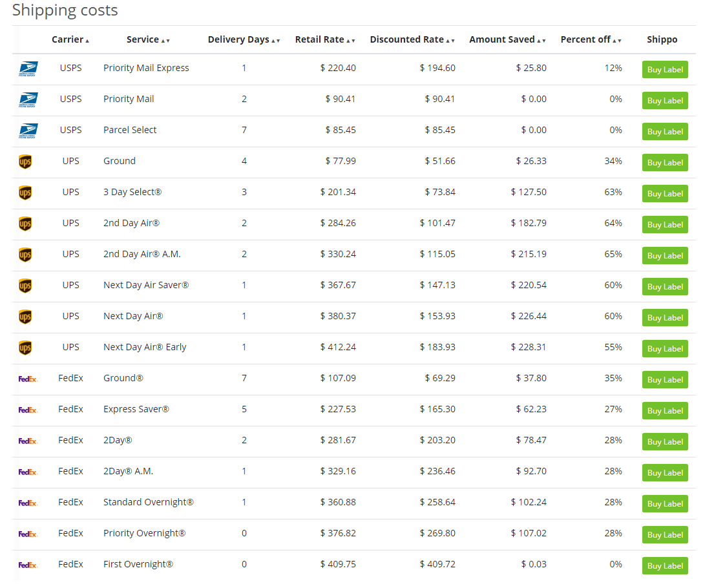Select the First Overnight® service name

click(138, 564)
